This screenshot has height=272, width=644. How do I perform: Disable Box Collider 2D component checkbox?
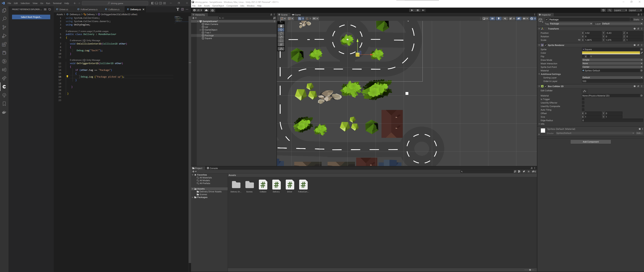545,86
